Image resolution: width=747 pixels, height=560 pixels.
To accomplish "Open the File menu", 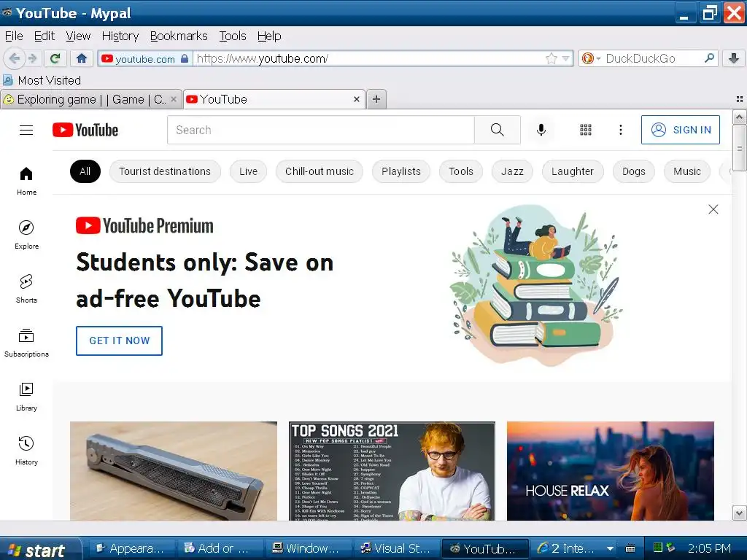I will click(x=14, y=36).
